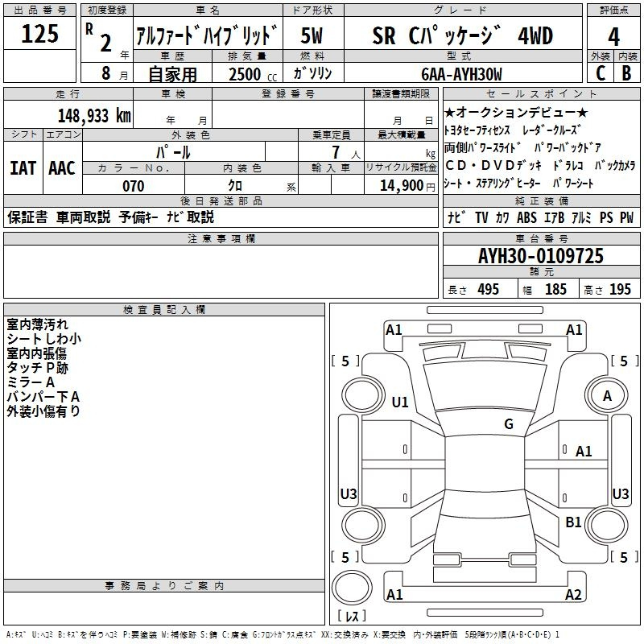Click the トヨタセーフティセンス sales point
Screen dimensions: 644x644
click(x=477, y=130)
